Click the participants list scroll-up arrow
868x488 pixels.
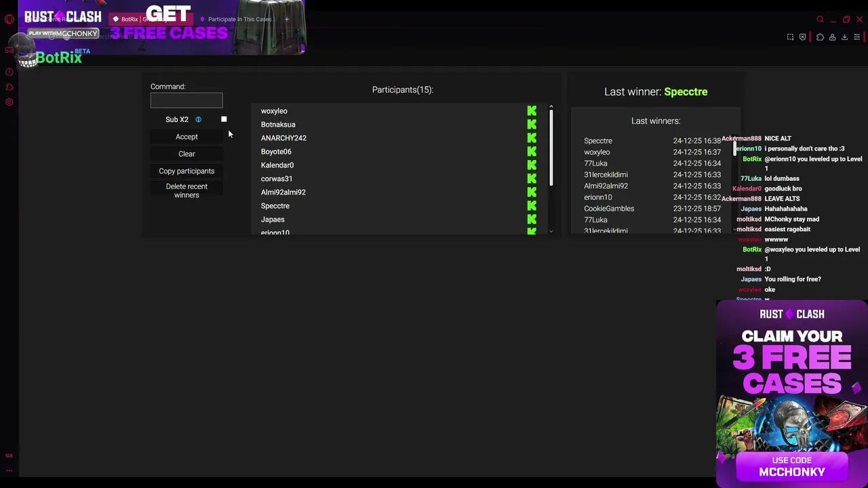click(x=551, y=106)
